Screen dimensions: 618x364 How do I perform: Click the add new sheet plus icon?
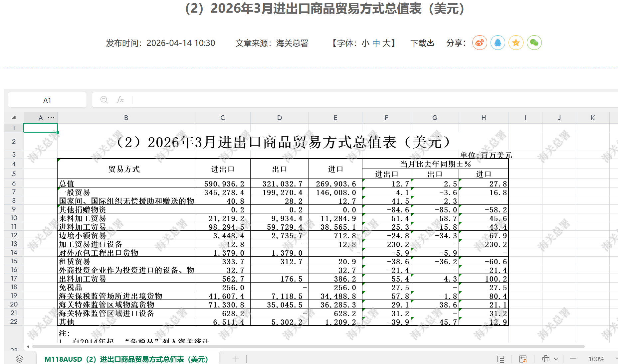236,359
